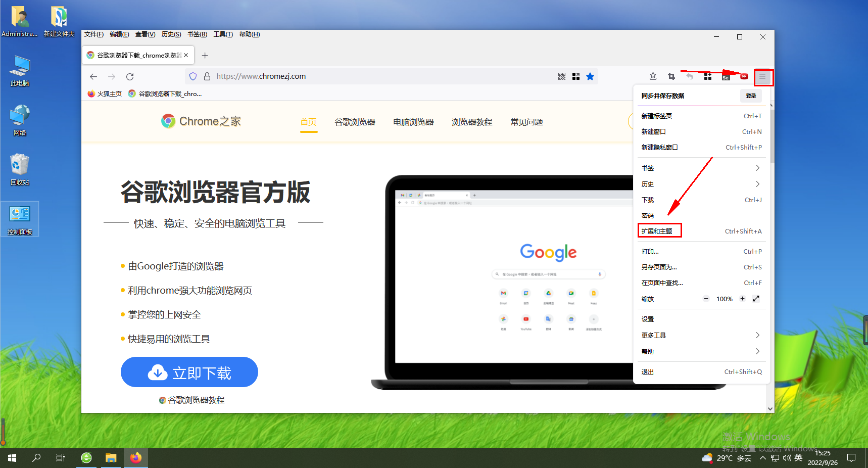Viewport: 868px width, 468px height.
Task: Click the shield tracking protection icon
Action: [x=193, y=76]
